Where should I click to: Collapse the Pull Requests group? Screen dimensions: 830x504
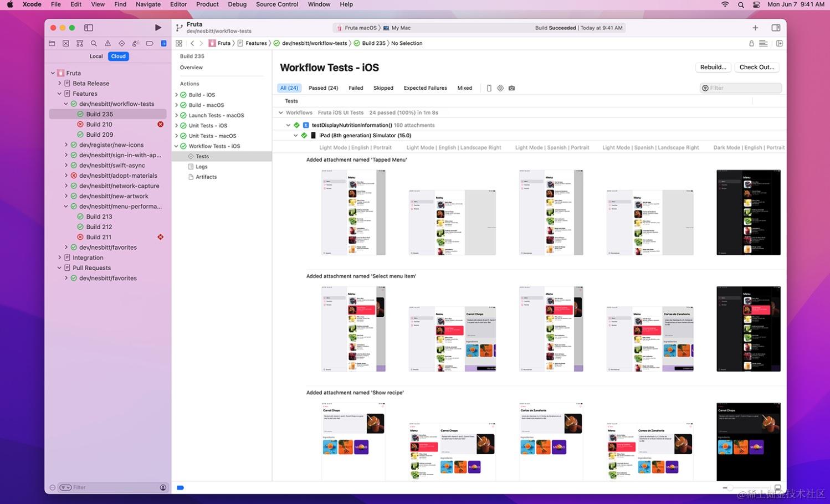click(x=60, y=268)
